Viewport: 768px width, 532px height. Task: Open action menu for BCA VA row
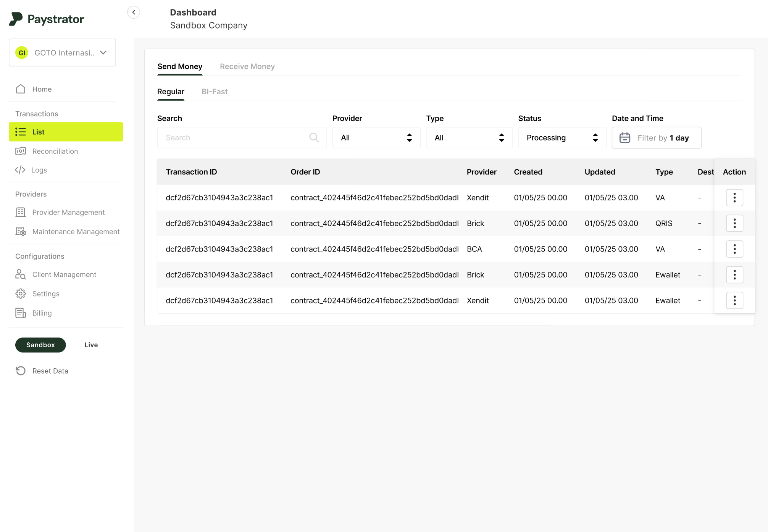[x=734, y=249]
